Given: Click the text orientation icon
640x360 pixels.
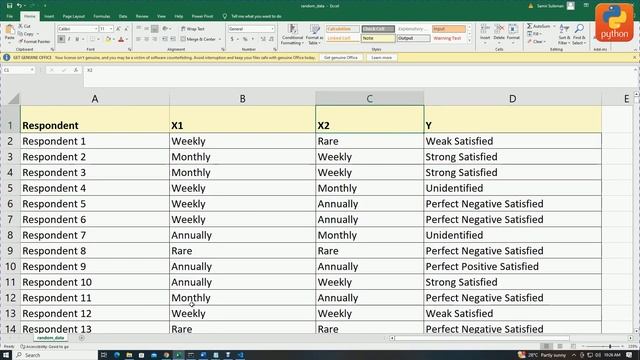Looking at the screenshot, I should click(166, 29).
